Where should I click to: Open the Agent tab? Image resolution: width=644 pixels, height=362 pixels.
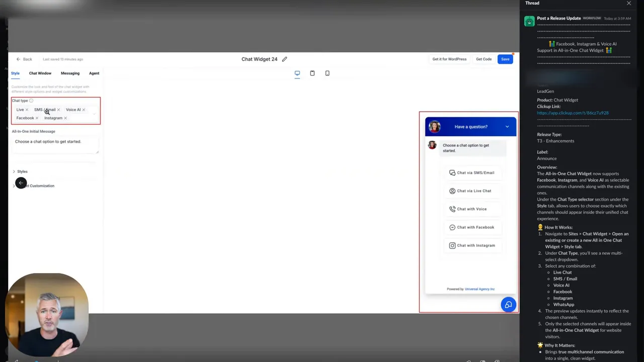94,73
